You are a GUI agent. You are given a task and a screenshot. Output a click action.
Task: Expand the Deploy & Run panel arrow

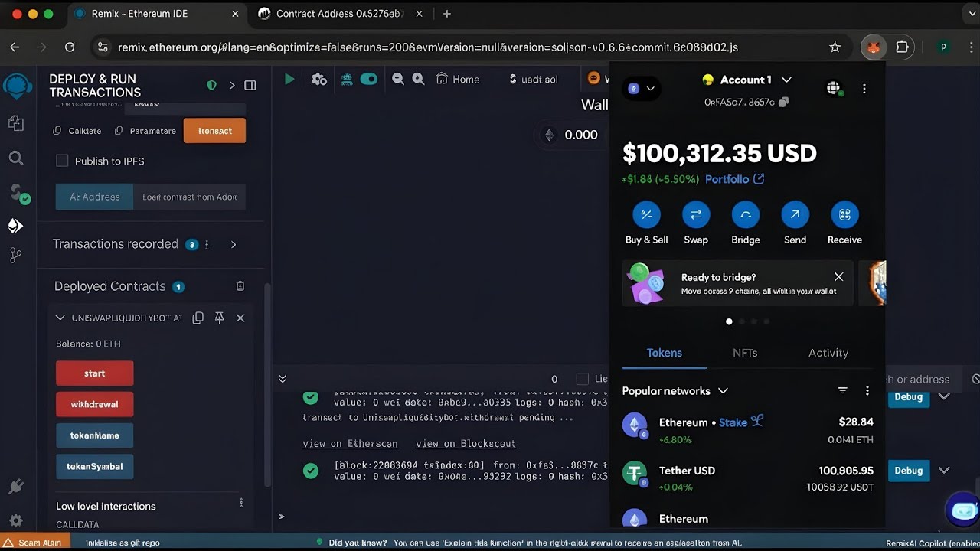(x=232, y=85)
